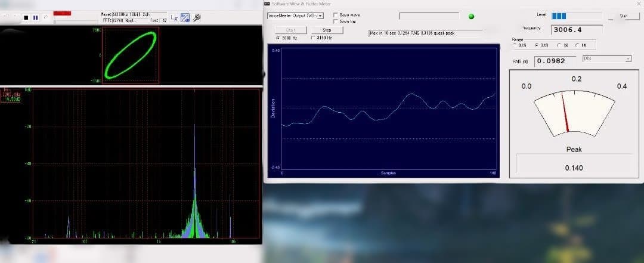Click the red level indicator bar in the analyzer
Viewport: 644px width, 263px height.
[x=62, y=13]
